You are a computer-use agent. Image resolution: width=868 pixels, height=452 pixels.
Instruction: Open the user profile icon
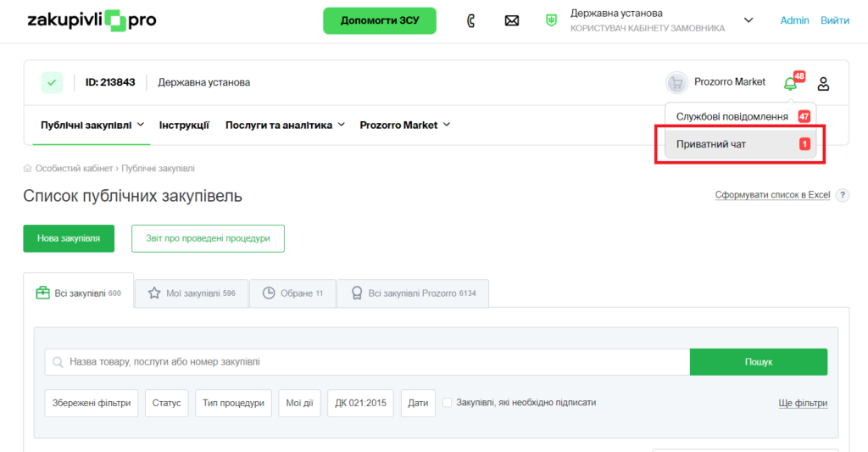[x=823, y=83]
